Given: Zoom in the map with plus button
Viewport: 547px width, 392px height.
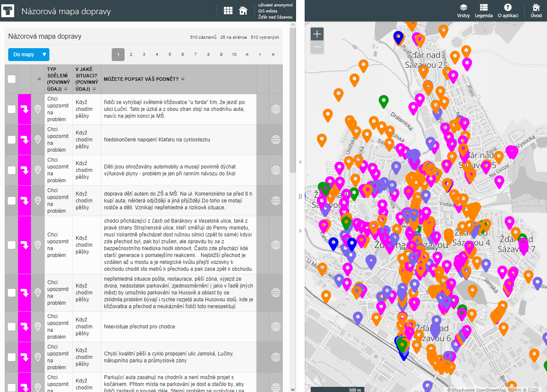Looking at the screenshot, I should (317, 34).
